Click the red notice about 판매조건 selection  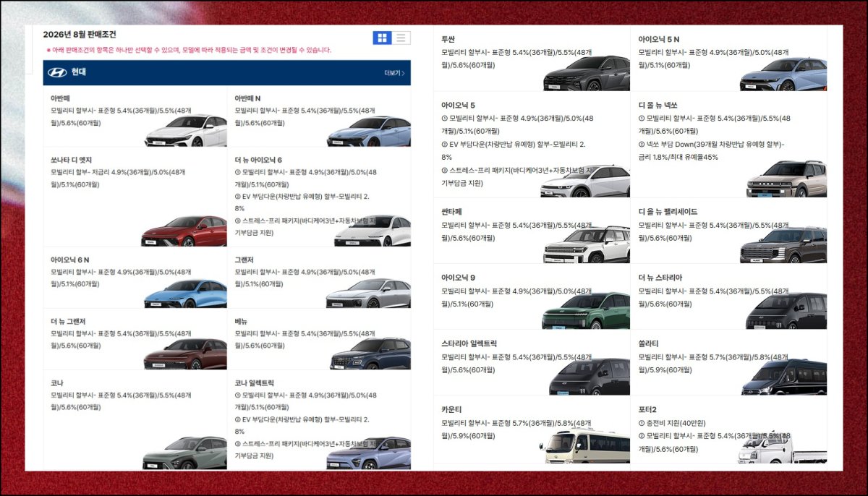click(x=189, y=50)
